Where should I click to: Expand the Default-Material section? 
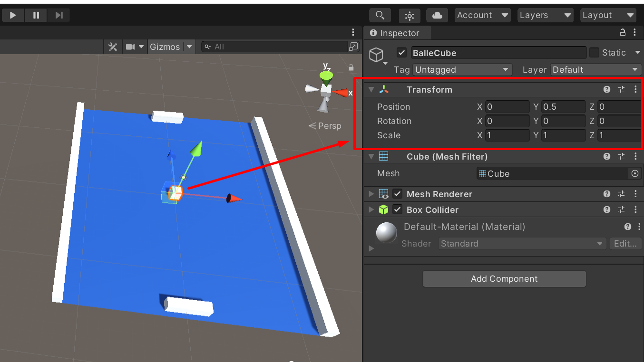(371, 248)
